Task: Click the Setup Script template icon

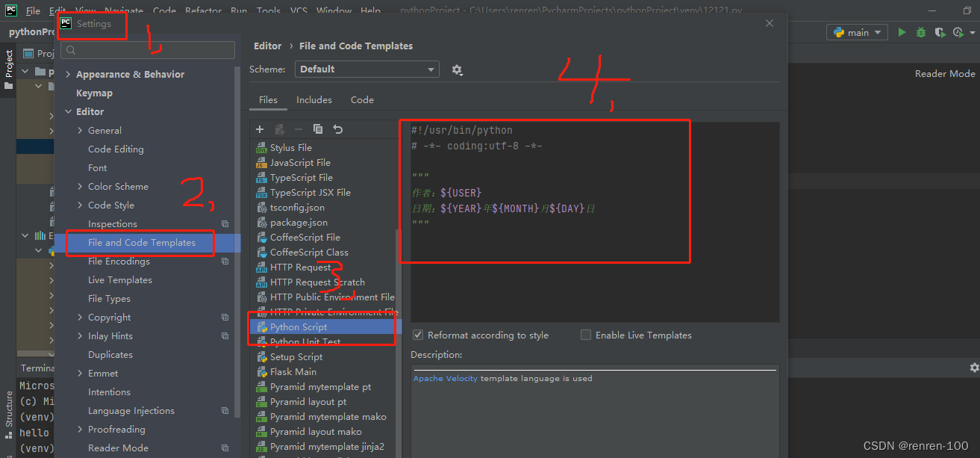Action: (261, 357)
